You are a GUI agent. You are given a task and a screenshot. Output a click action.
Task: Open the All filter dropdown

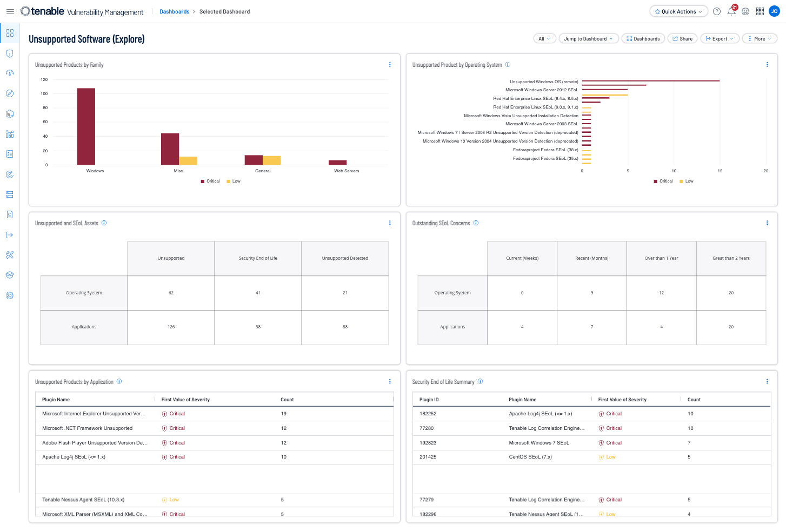tap(544, 38)
